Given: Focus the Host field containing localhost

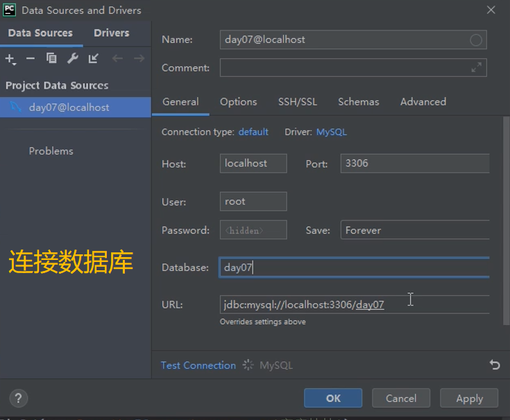Looking at the screenshot, I should tap(253, 164).
